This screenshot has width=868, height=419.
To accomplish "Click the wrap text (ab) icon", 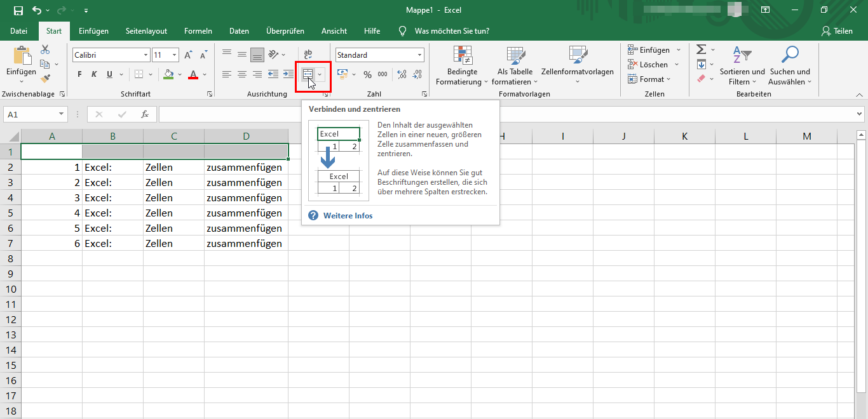I will coord(308,55).
